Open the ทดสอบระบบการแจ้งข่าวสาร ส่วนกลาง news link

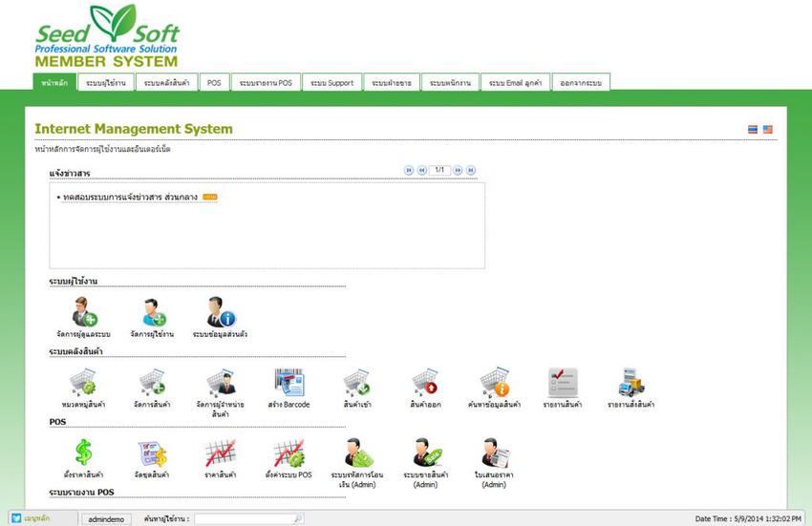coord(130,198)
